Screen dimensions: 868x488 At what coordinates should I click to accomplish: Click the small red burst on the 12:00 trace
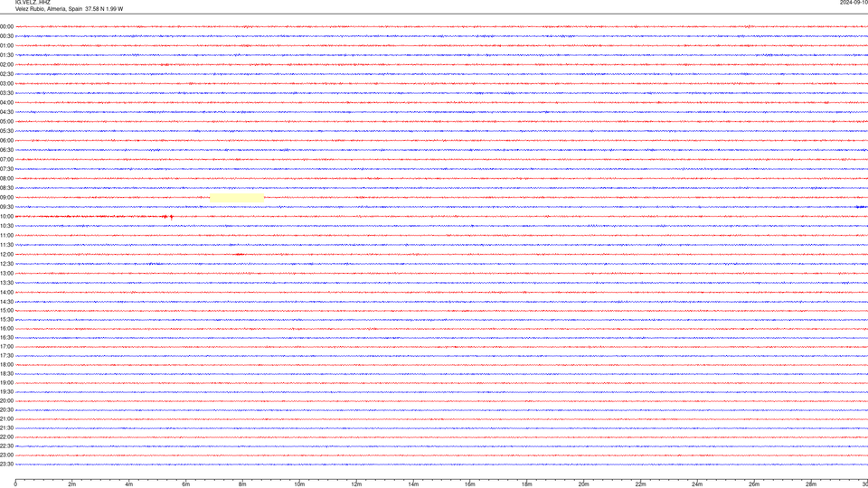tap(239, 255)
